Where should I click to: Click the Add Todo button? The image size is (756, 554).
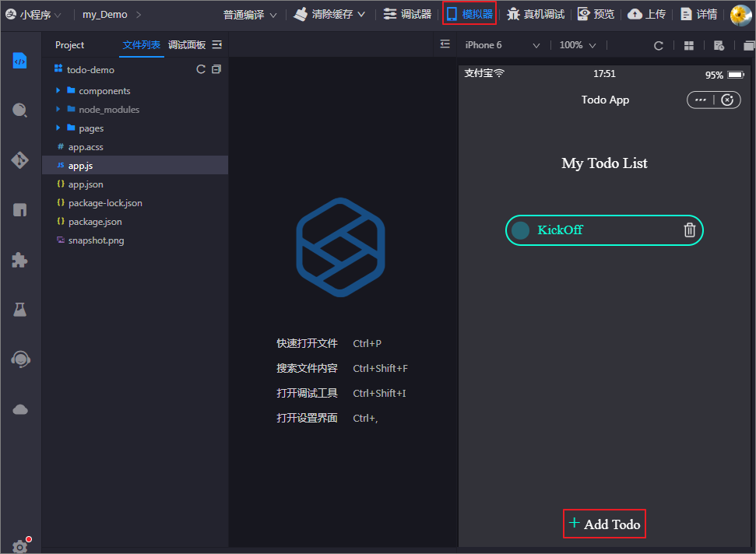[x=604, y=524]
